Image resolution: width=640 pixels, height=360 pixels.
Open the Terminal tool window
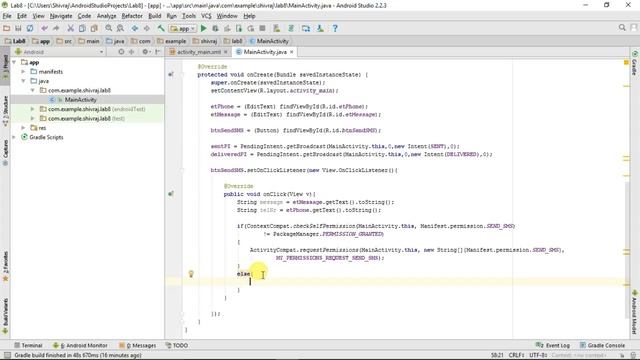(x=28, y=345)
